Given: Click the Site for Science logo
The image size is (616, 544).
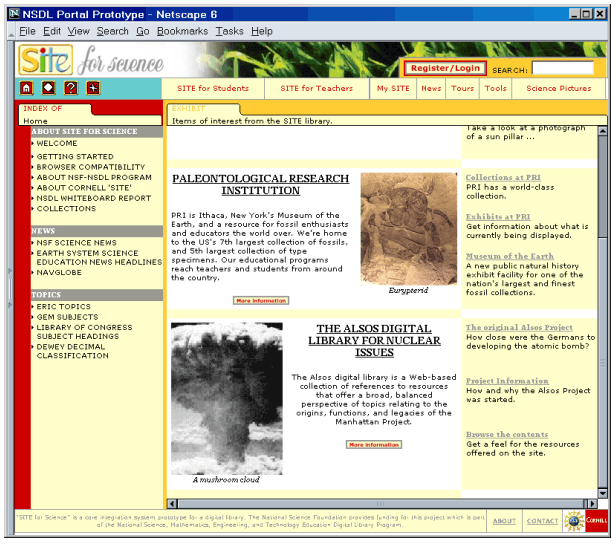Looking at the screenshot, I should coord(90,60).
